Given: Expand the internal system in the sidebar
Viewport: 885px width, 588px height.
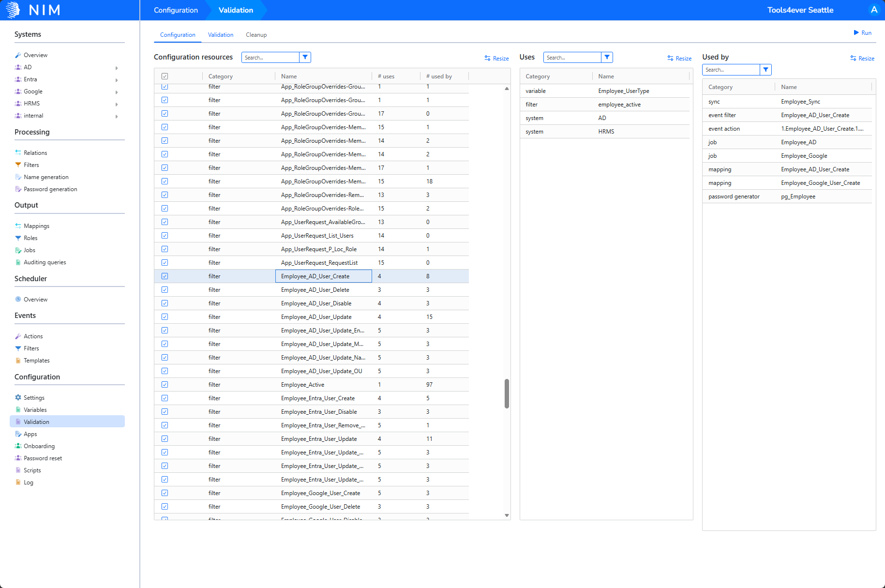Looking at the screenshot, I should [117, 116].
